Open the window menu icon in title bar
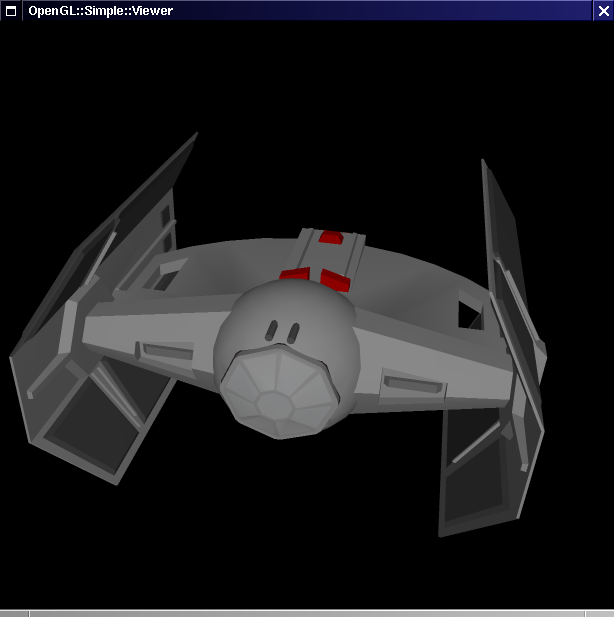 click(x=11, y=11)
